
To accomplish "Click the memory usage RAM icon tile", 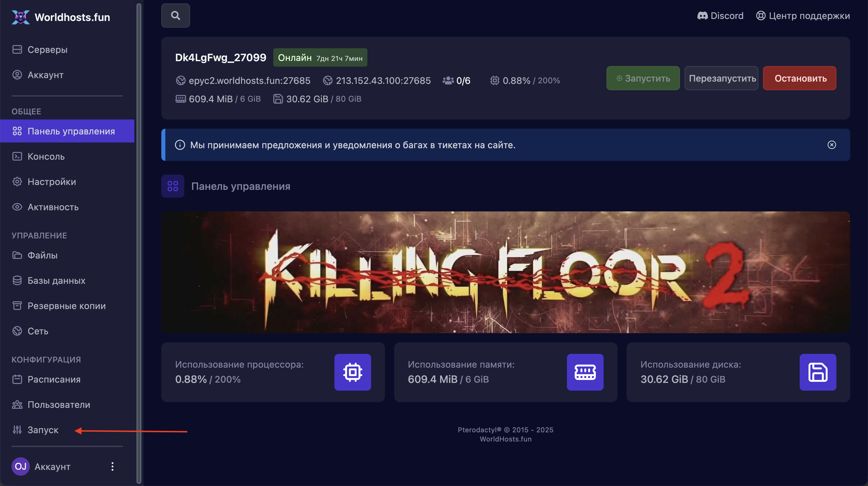I will pyautogui.click(x=585, y=372).
